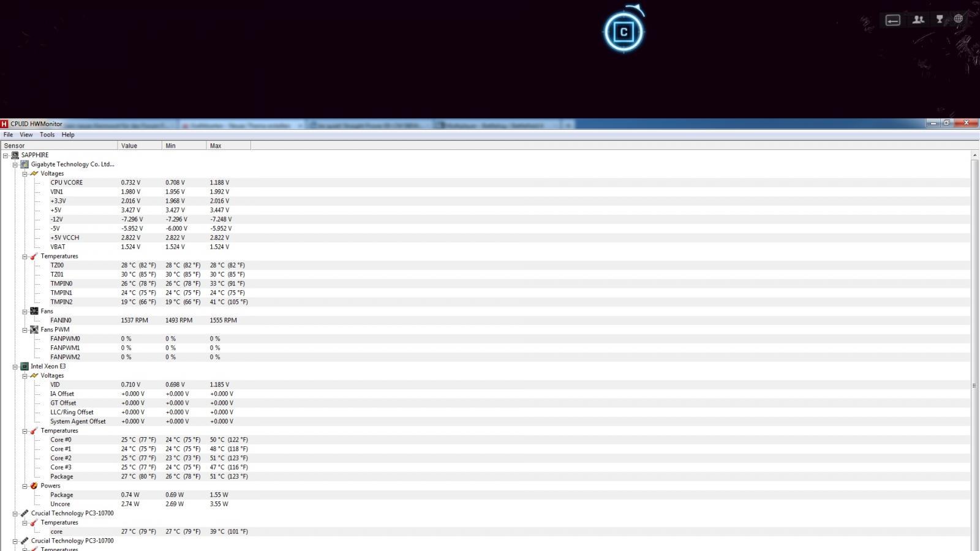This screenshot has height=551, width=980.
Task: Click the thermometer icon above the TZ00 row
Action: tap(34, 256)
